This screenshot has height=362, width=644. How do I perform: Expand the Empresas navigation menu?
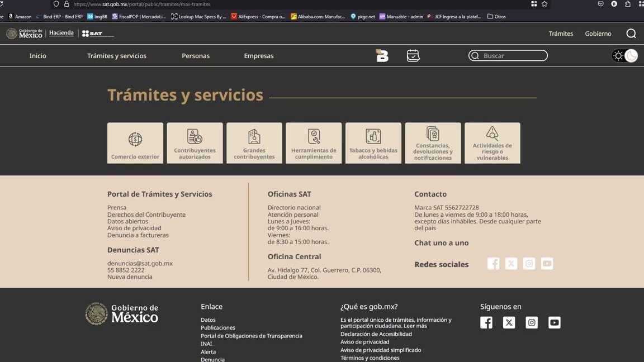259,56
